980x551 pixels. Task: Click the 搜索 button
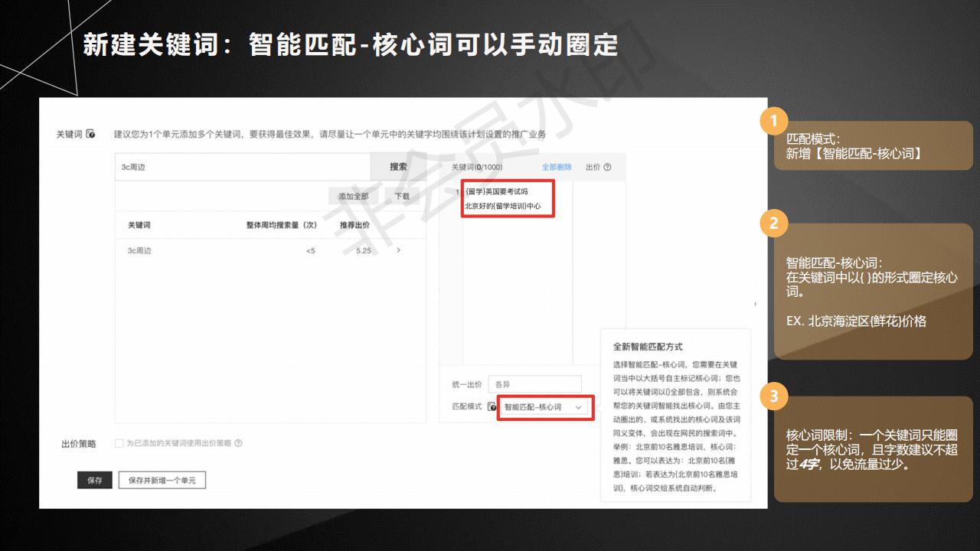(x=398, y=167)
